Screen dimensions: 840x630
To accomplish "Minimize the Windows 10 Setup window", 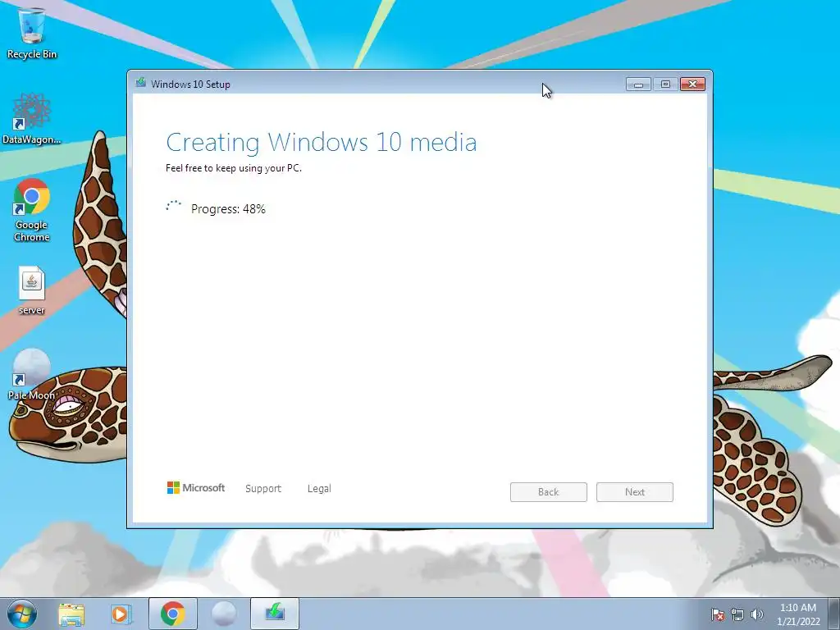I will (638, 84).
